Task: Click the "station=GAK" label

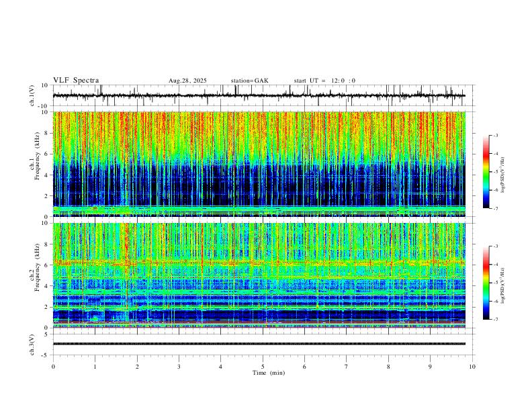Action: (249, 81)
